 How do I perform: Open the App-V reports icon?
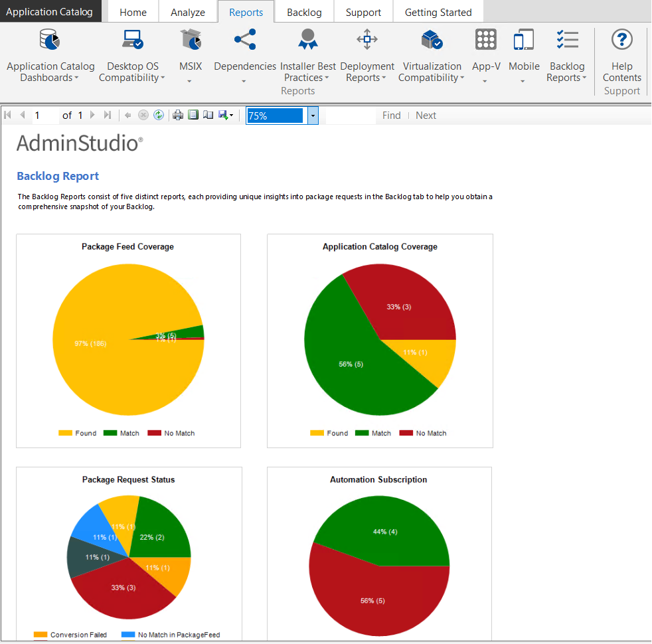click(x=485, y=40)
